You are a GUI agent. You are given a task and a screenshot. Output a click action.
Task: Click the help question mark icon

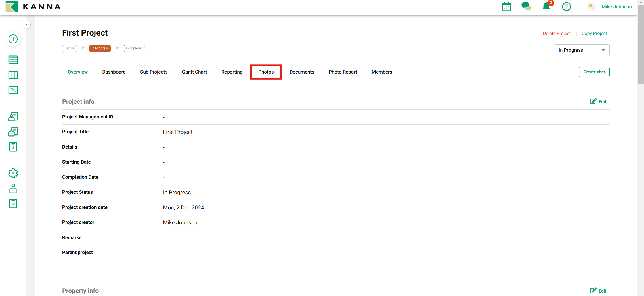pos(566,7)
